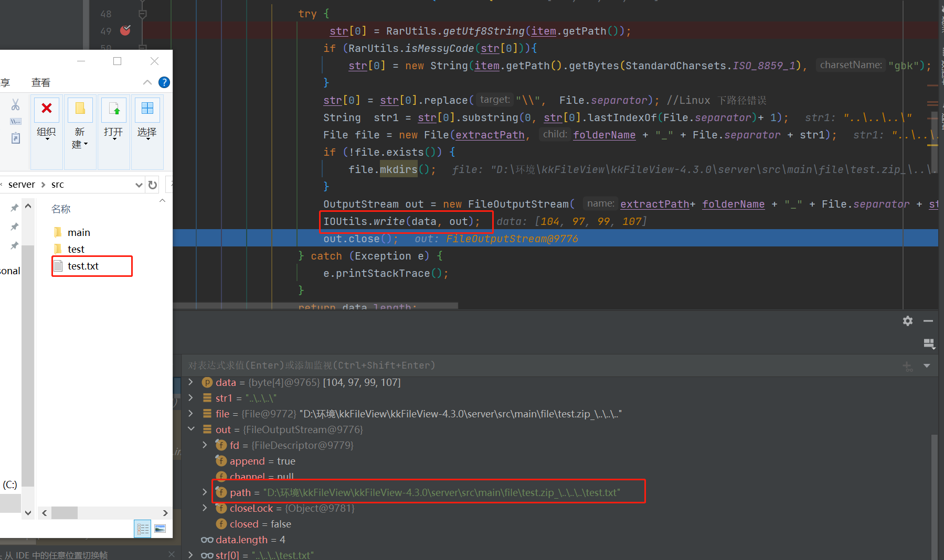
Task: Switch Explorer to large icons view
Action: point(160,529)
